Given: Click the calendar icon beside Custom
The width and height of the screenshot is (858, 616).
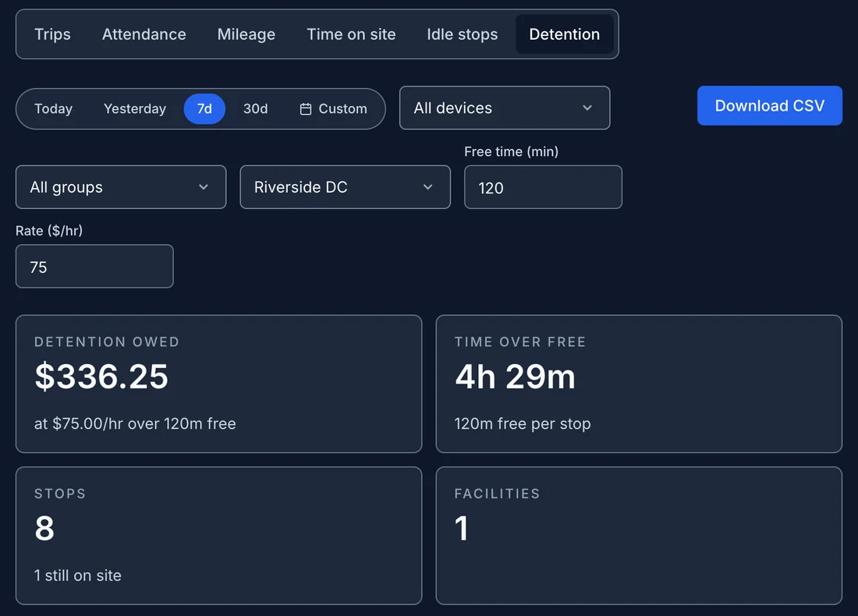Looking at the screenshot, I should coord(306,109).
